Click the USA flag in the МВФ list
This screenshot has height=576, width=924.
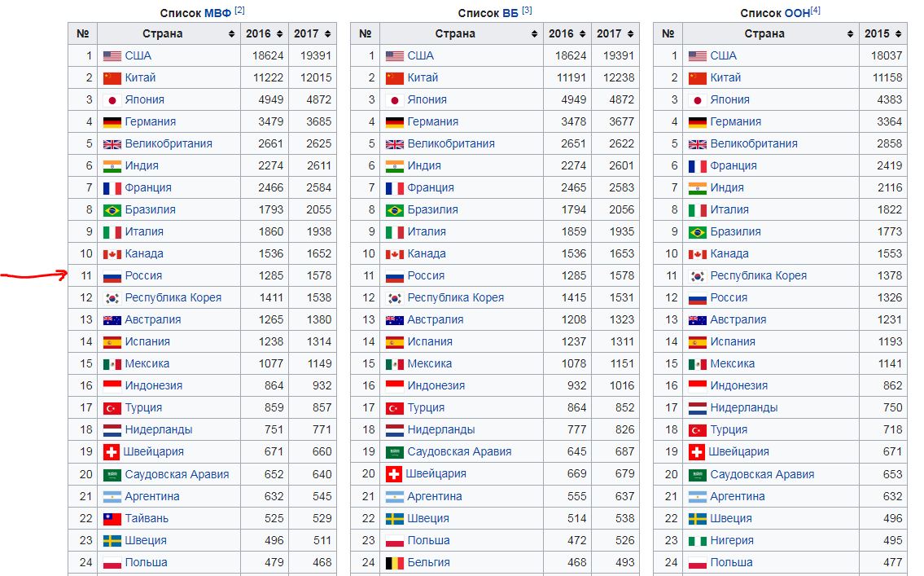pos(112,56)
